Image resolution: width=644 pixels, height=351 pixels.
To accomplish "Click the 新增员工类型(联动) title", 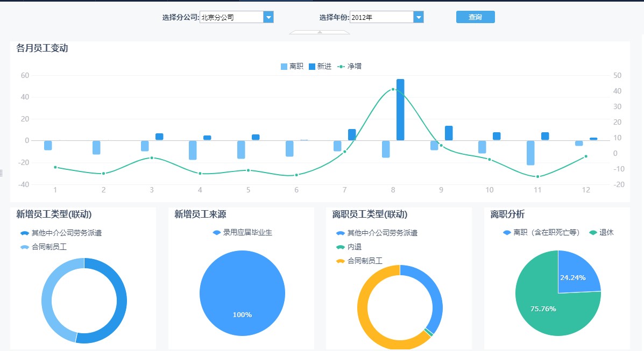I will [54, 214].
